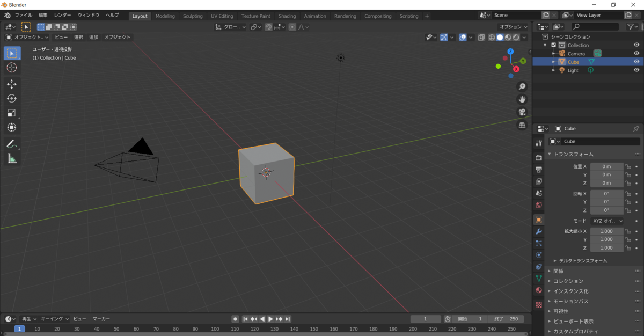This screenshot has width=644, height=336.
Task: Select the Annotate pencil tool
Action: point(12,144)
